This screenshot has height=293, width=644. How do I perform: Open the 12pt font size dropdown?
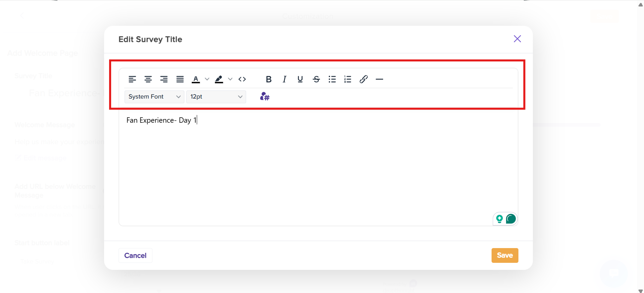(x=216, y=97)
